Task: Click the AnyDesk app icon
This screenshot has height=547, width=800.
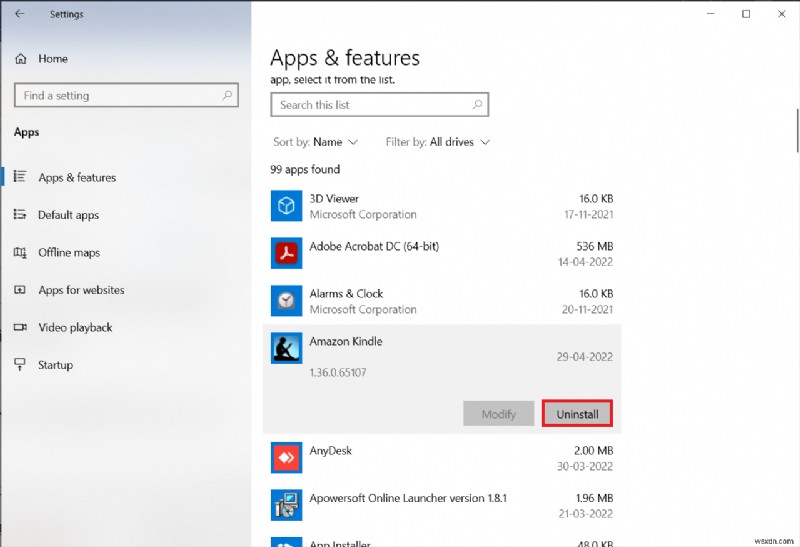Action: click(x=286, y=458)
